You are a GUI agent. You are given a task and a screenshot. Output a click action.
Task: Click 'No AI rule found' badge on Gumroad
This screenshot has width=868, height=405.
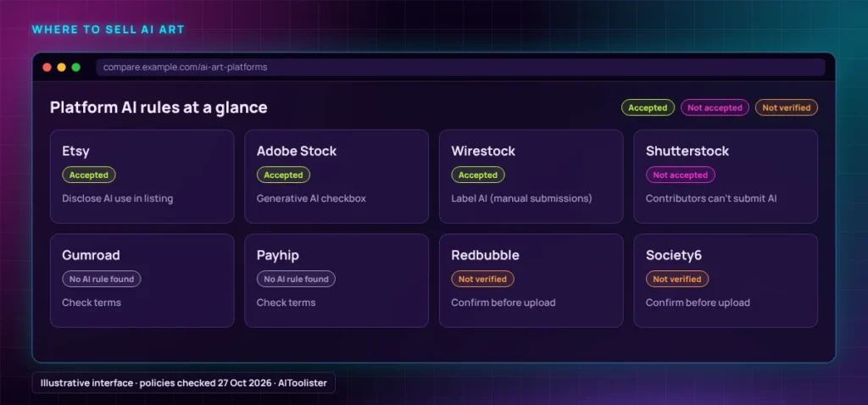pos(102,279)
